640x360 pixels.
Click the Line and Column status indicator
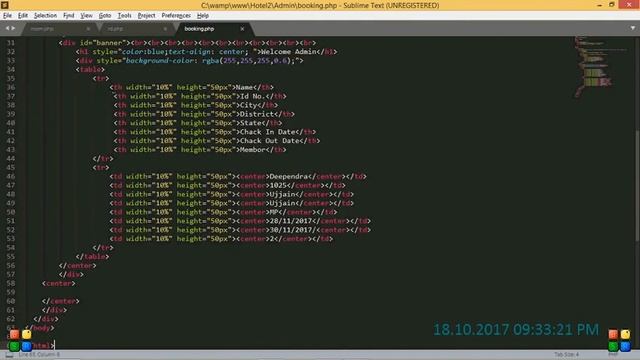pos(39,355)
